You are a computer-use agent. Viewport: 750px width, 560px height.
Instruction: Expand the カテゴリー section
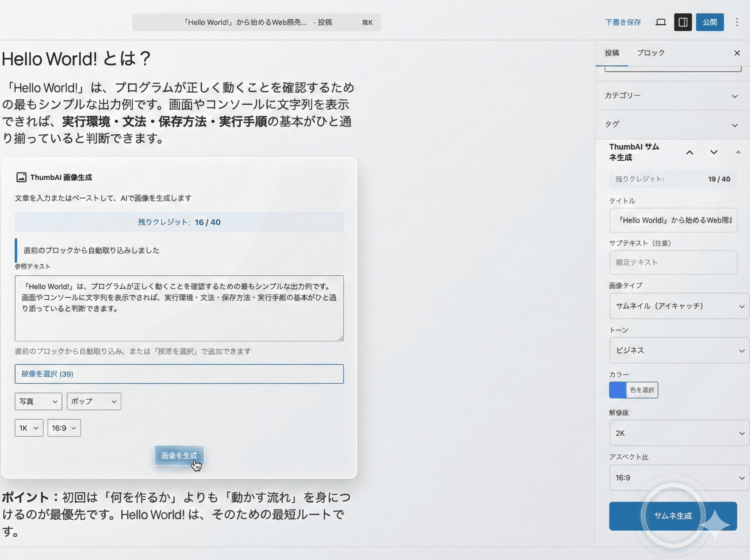tap(672, 96)
